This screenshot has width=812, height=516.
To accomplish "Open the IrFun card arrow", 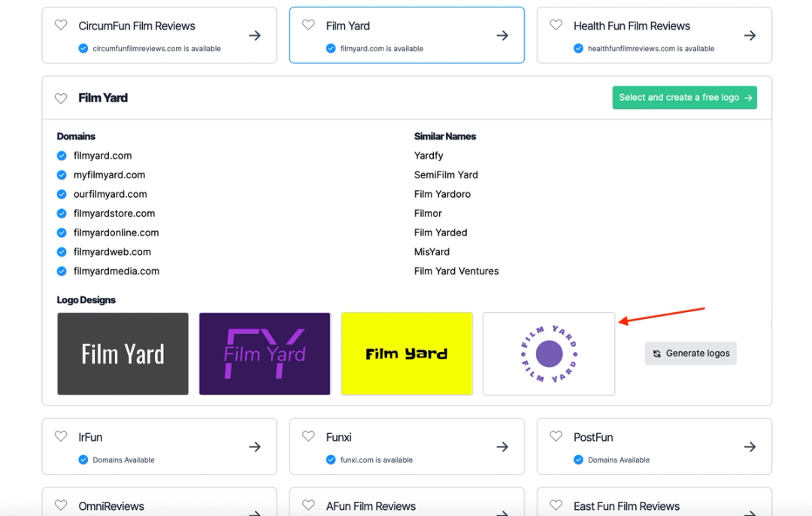I will coord(254,447).
